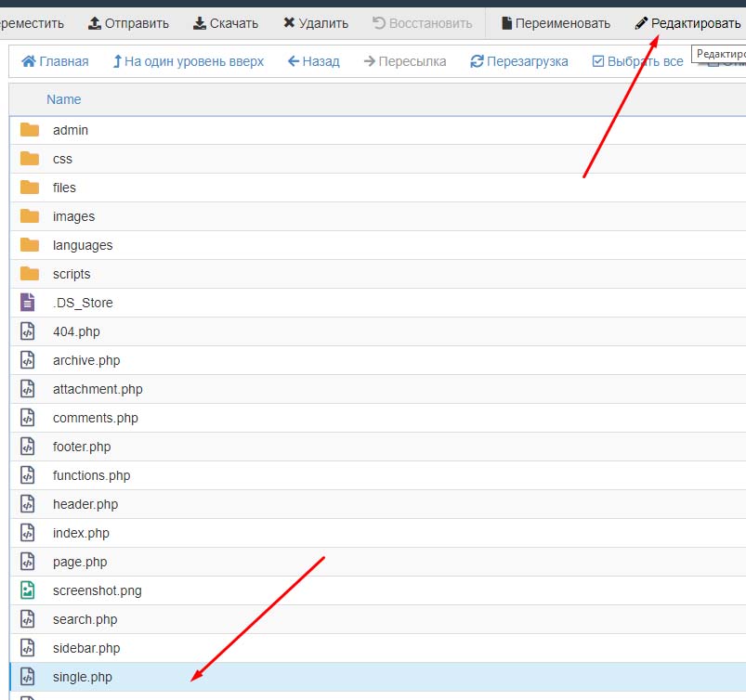Select the file name page.php
Image resolution: width=746 pixels, height=700 pixels.
80,562
